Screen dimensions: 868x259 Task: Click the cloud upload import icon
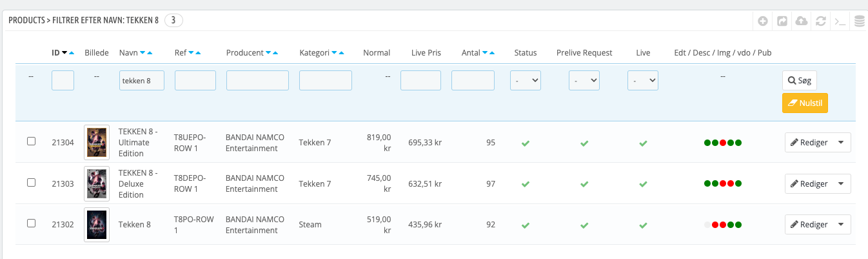point(801,21)
